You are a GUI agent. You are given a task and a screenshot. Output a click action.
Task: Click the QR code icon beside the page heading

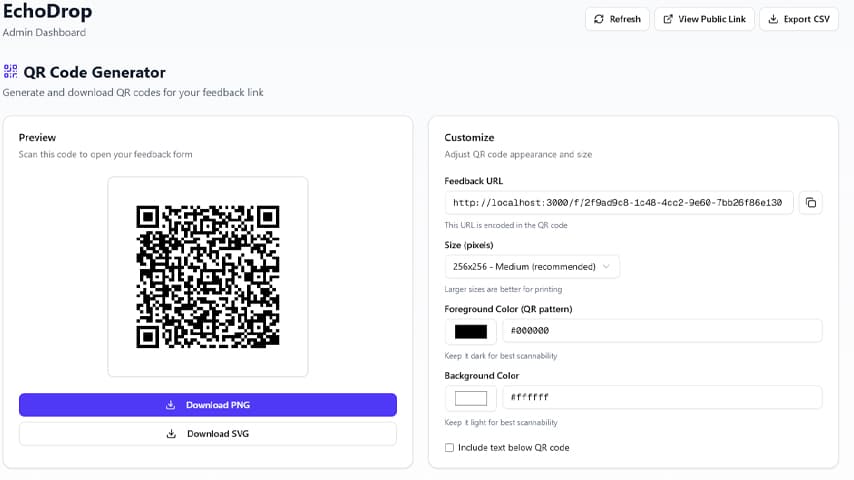(x=11, y=72)
